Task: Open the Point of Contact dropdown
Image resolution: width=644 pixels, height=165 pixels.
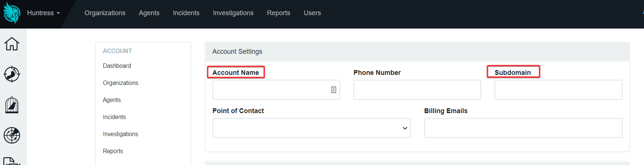Action: coord(312,128)
